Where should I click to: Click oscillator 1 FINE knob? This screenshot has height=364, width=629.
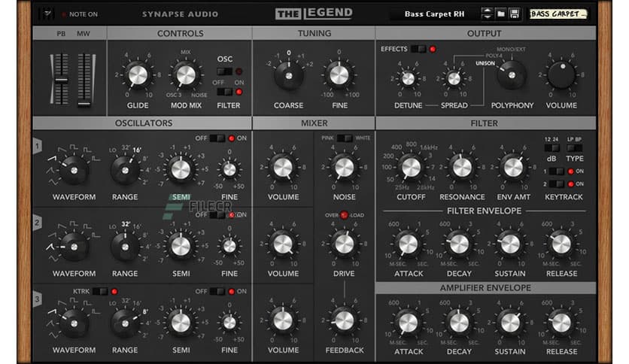point(229,170)
